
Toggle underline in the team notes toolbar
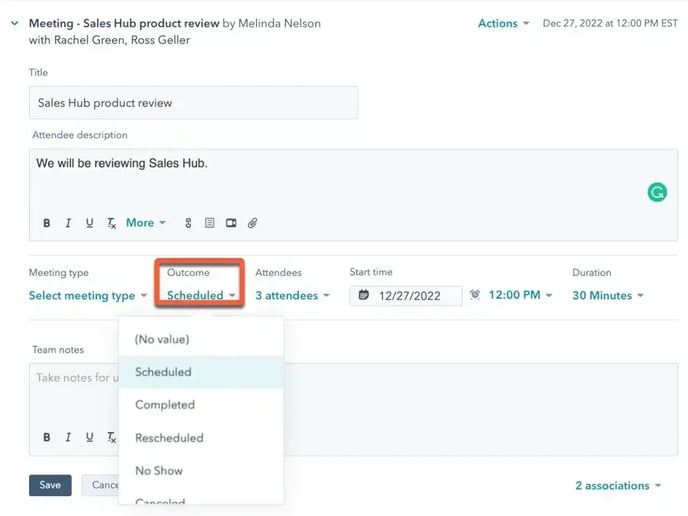coord(90,437)
